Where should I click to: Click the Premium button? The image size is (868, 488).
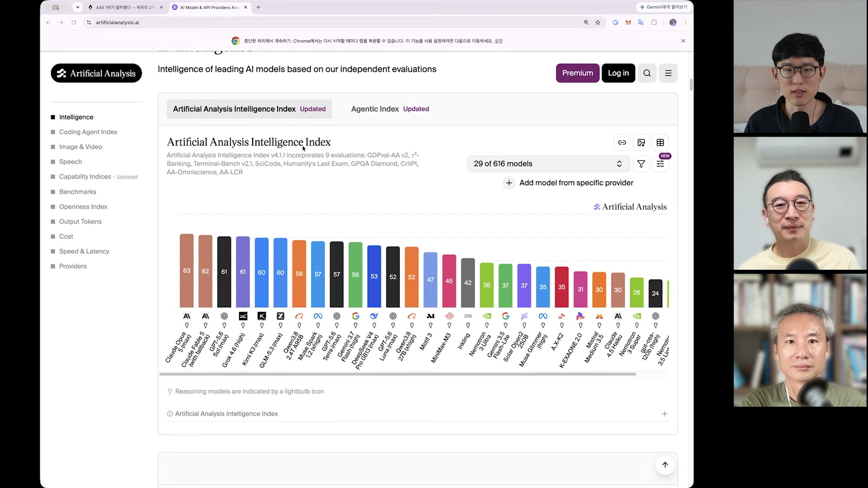coord(578,73)
